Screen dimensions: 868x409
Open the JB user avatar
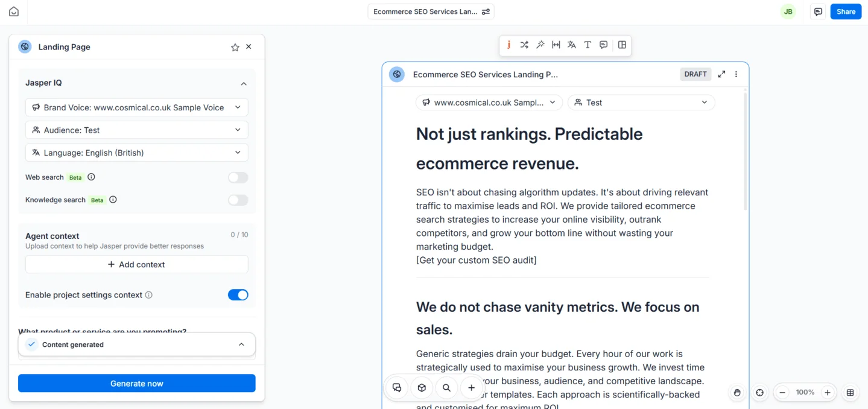coord(788,11)
